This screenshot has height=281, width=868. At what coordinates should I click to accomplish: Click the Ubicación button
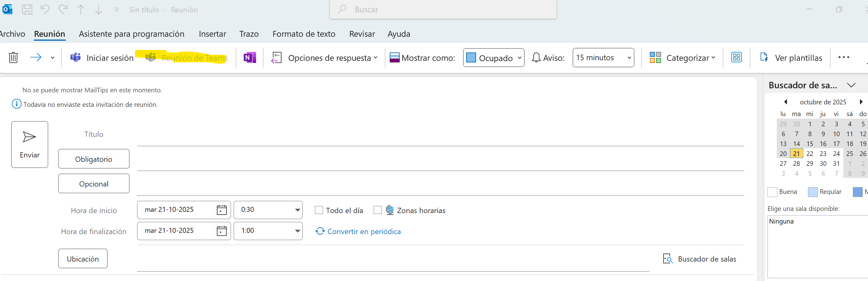(x=83, y=258)
